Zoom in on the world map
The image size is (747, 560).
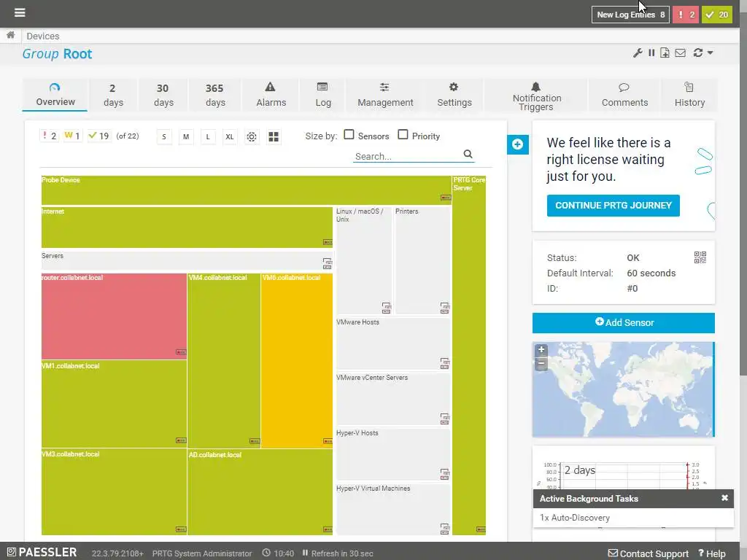tap(541, 350)
